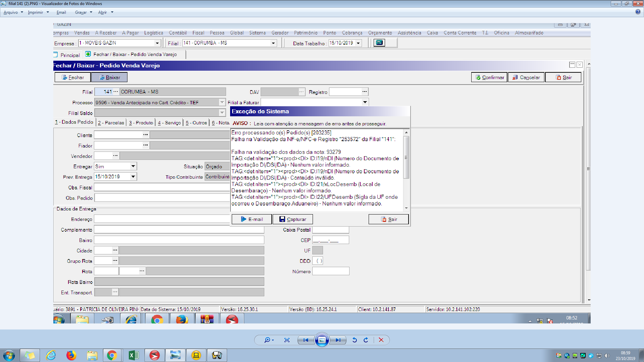Go to the previous picture

click(x=306, y=340)
